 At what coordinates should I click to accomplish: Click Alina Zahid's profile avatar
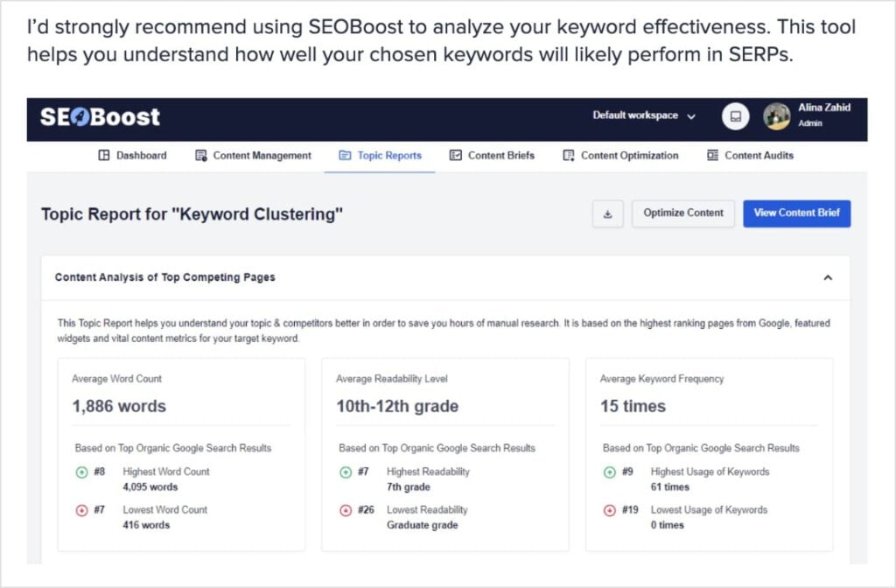tap(777, 116)
